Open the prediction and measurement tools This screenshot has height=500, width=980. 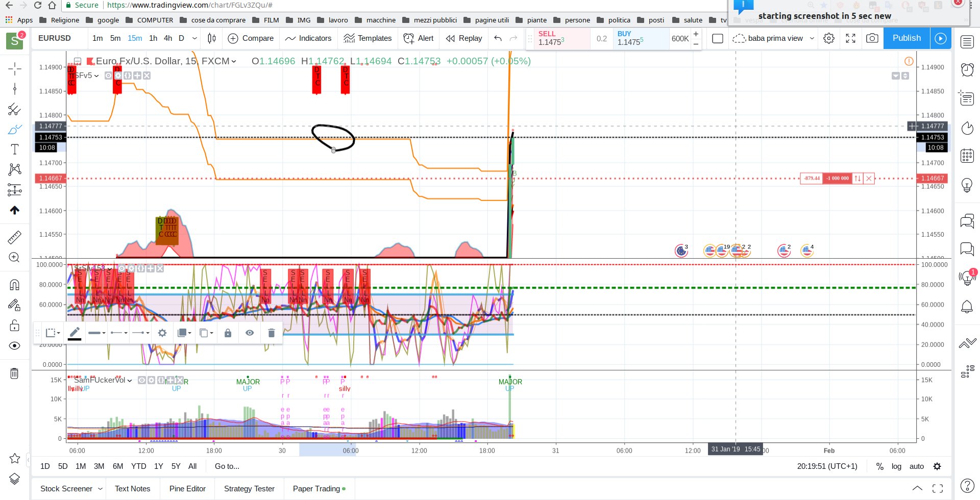click(x=14, y=190)
